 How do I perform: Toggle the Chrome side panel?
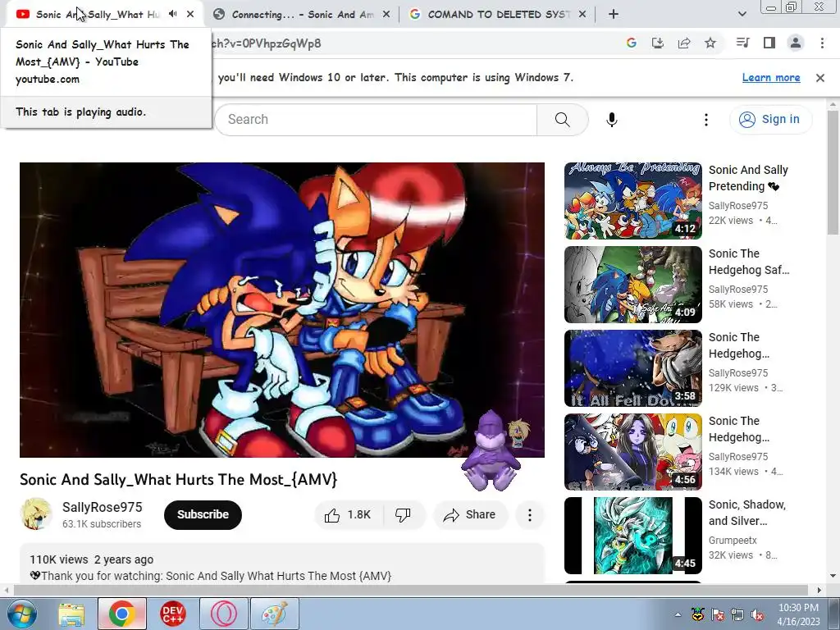click(x=769, y=43)
